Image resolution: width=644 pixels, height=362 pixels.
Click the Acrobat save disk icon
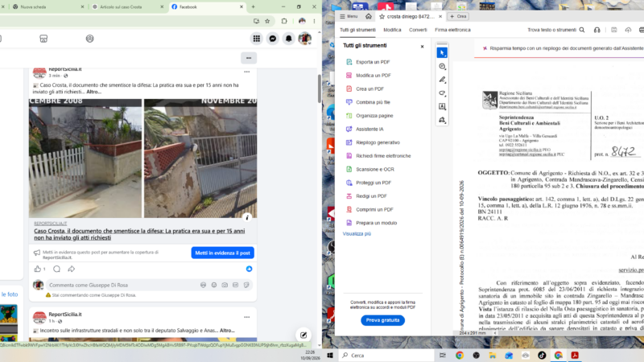[x=613, y=30]
